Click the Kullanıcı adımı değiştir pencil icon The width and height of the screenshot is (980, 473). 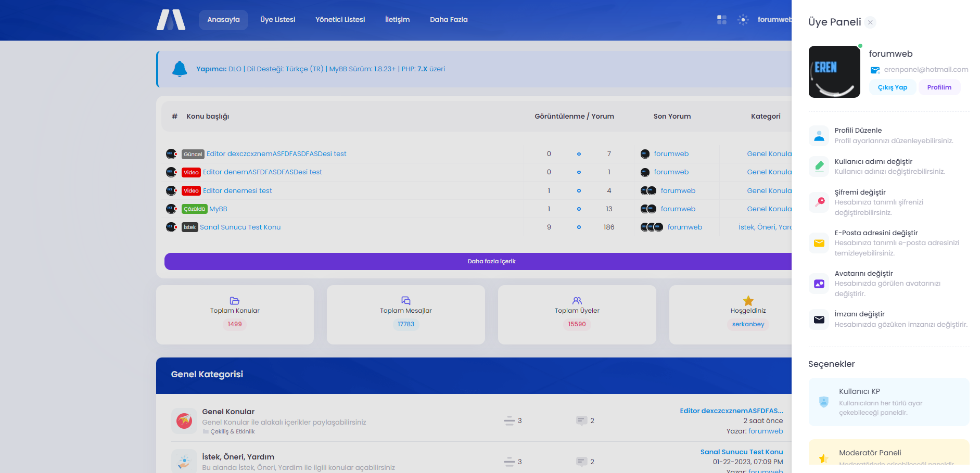point(819,167)
